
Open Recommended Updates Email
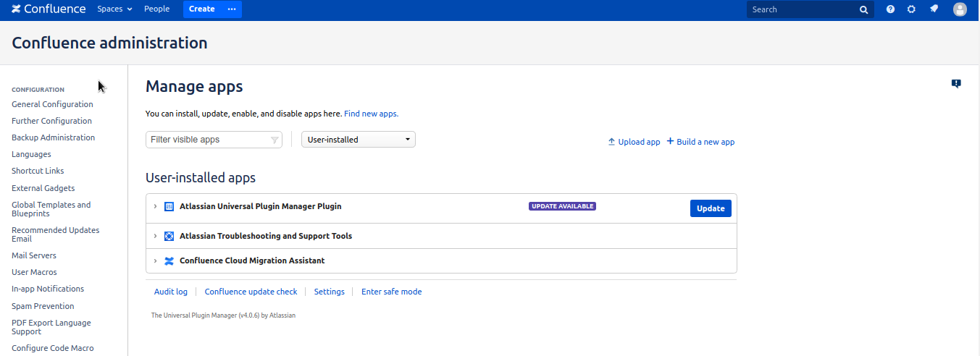pos(56,234)
